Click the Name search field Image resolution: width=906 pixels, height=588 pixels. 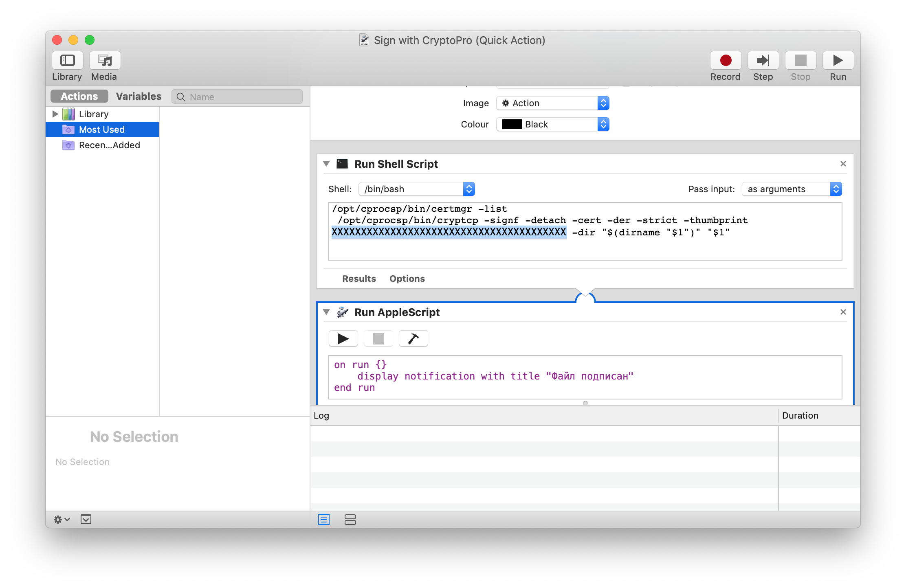(237, 97)
